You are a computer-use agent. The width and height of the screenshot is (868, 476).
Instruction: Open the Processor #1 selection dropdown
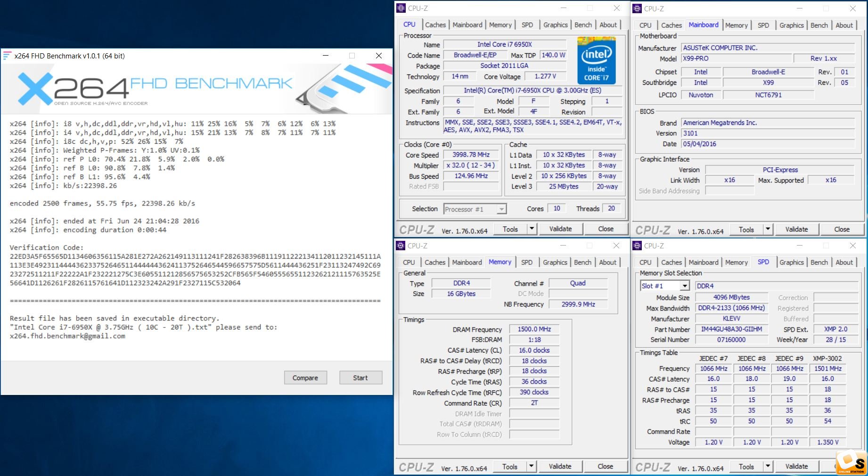[x=475, y=209]
